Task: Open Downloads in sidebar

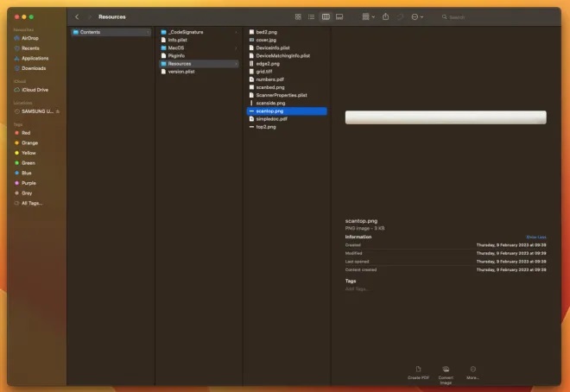Action: pyautogui.click(x=34, y=67)
